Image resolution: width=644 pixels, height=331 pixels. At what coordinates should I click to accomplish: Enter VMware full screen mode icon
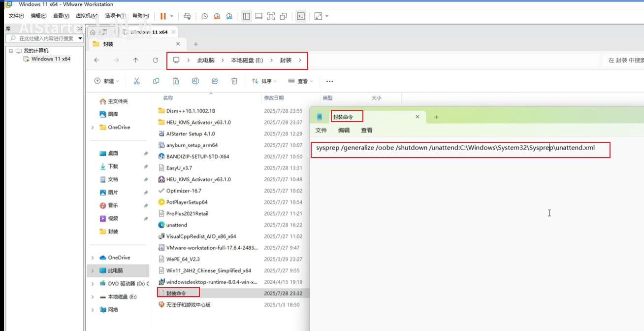pyautogui.click(x=271, y=16)
